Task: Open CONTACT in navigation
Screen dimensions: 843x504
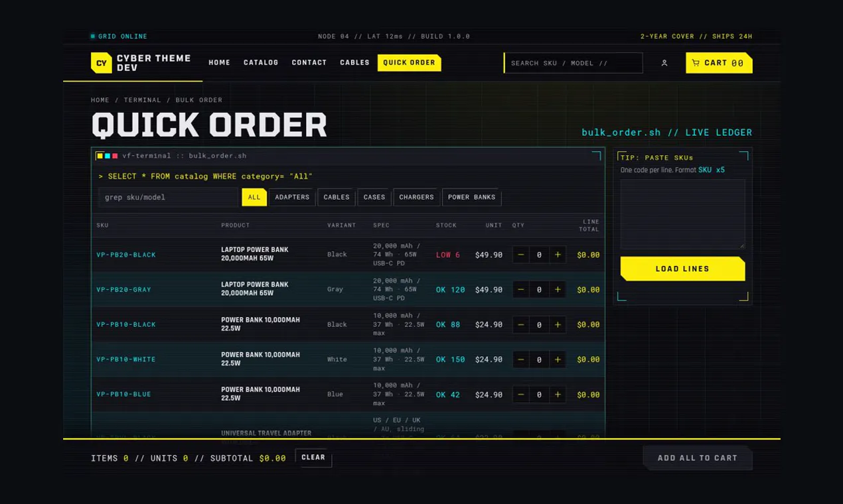Action: pos(309,63)
